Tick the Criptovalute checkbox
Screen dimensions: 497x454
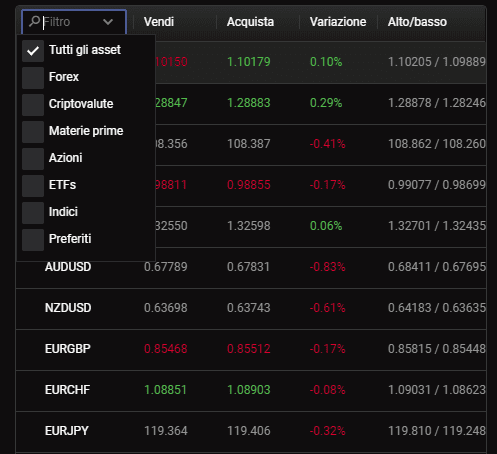pyautogui.click(x=33, y=105)
